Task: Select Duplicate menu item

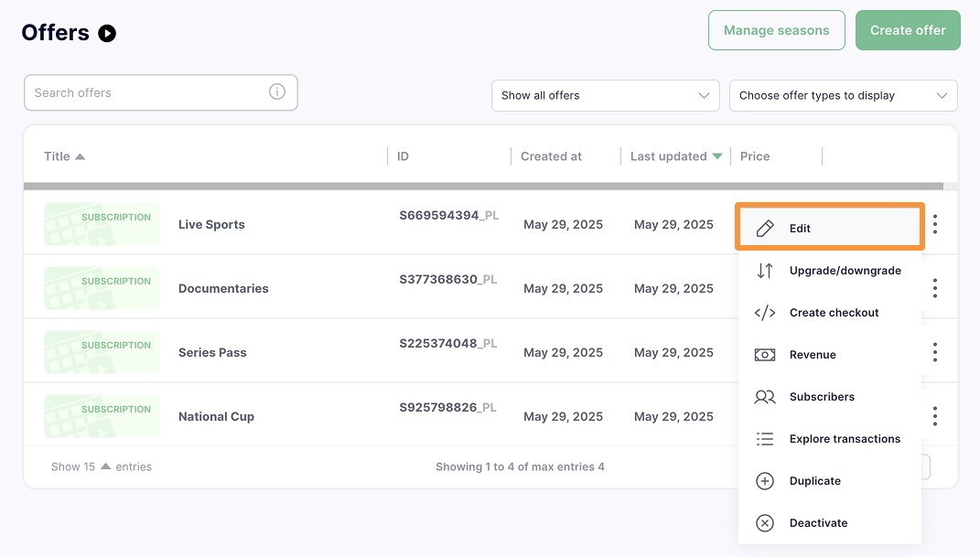Action: pos(829,481)
